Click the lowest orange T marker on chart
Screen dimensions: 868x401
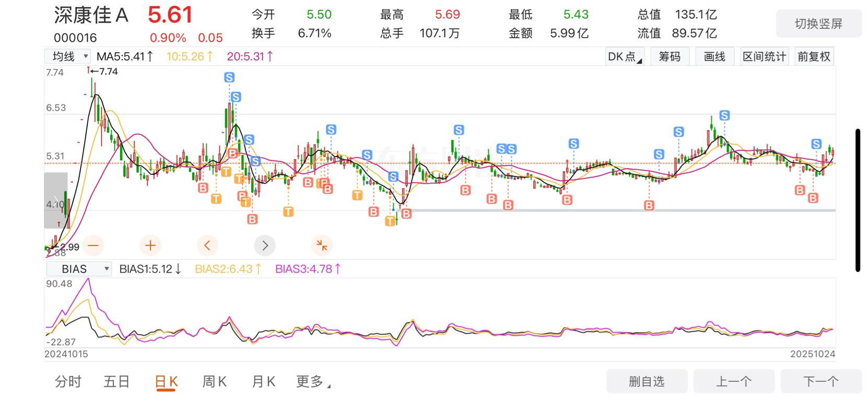[390, 221]
